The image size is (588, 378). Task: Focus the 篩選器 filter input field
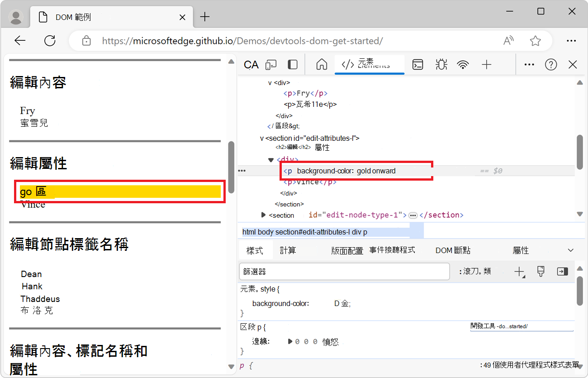pyautogui.click(x=344, y=272)
